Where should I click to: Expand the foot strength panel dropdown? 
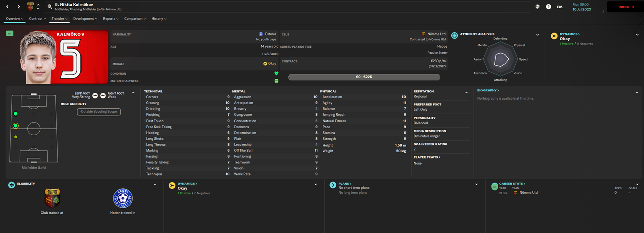133,92
